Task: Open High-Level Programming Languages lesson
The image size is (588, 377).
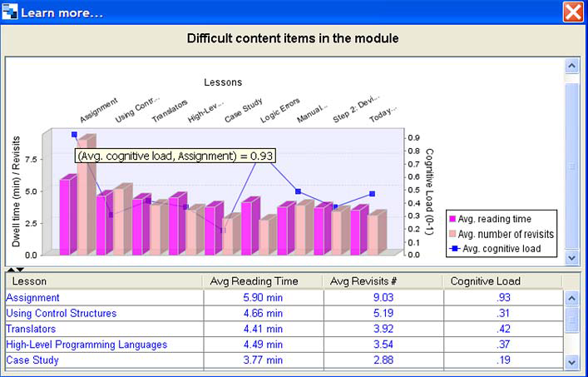Action: [x=86, y=345]
